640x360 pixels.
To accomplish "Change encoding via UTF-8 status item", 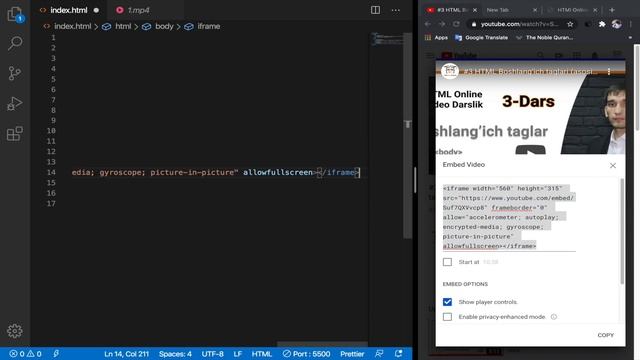I will (x=212, y=354).
